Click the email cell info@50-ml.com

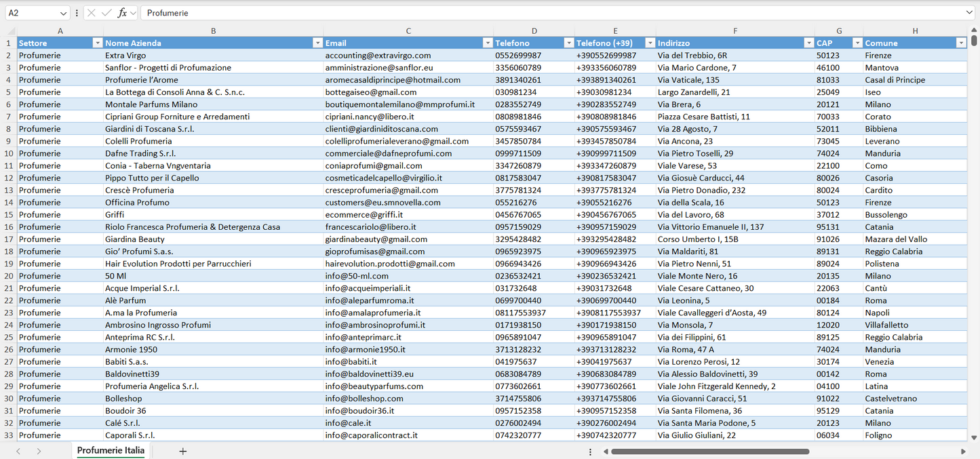tap(408, 276)
